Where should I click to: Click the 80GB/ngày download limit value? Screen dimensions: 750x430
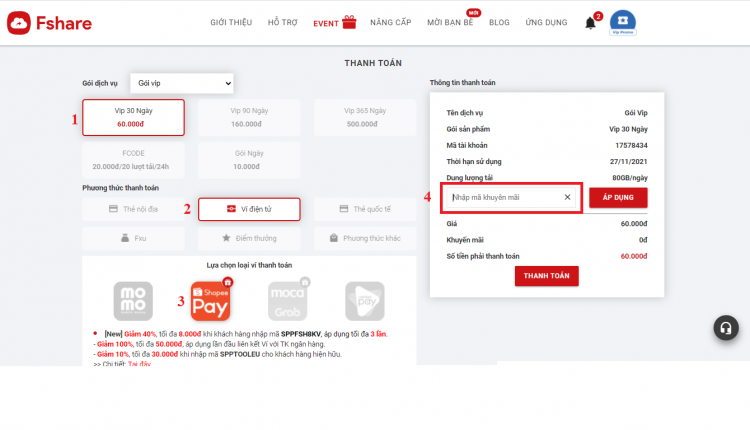(x=630, y=178)
